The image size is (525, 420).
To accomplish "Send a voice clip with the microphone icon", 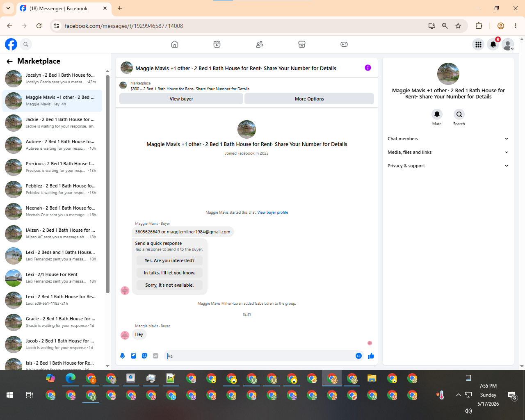I will [122, 356].
